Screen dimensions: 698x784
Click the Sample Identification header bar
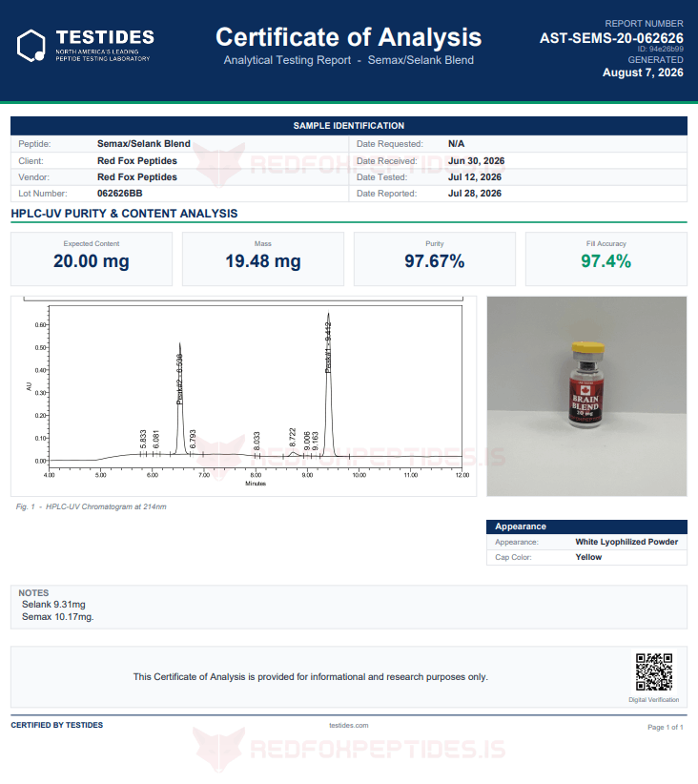click(x=348, y=126)
